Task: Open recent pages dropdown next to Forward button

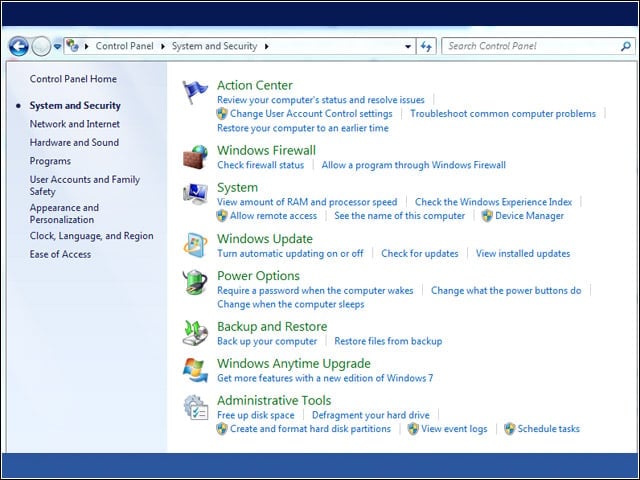Action: 58,47
